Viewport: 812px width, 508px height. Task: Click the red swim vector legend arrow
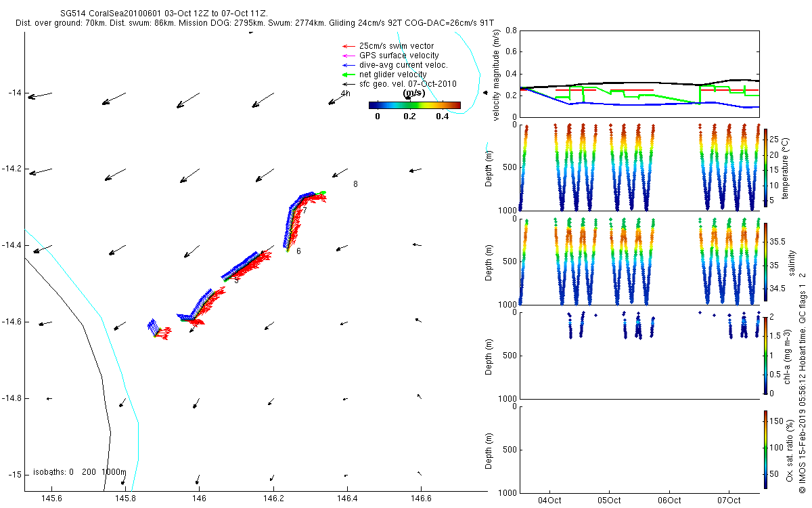[x=348, y=46]
